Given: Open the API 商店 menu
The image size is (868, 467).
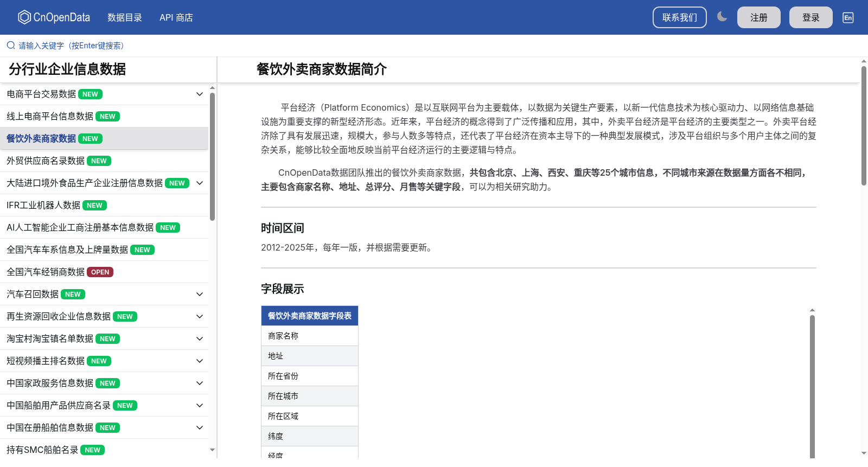Looking at the screenshot, I should point(176,17).
